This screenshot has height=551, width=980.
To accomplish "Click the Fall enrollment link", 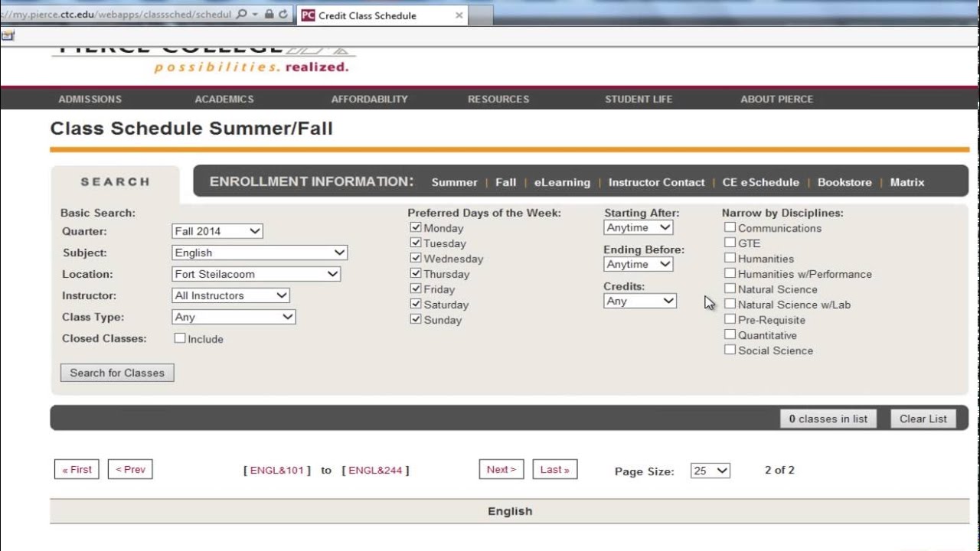I will pos(505,182).
